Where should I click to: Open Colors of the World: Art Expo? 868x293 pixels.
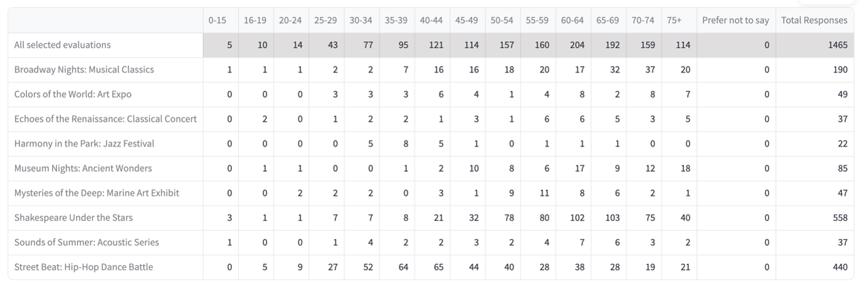[x=73, y=94]
